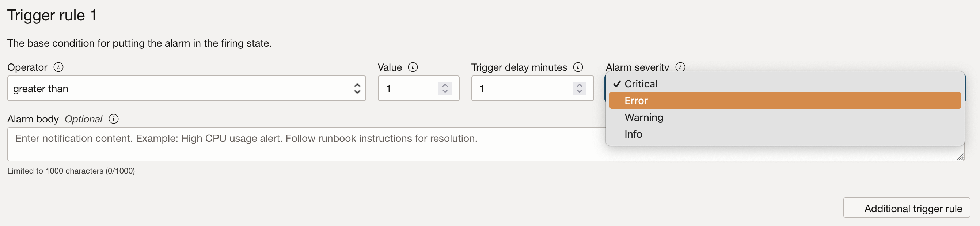Open the Alarm body info tooltip

point(113,119)
